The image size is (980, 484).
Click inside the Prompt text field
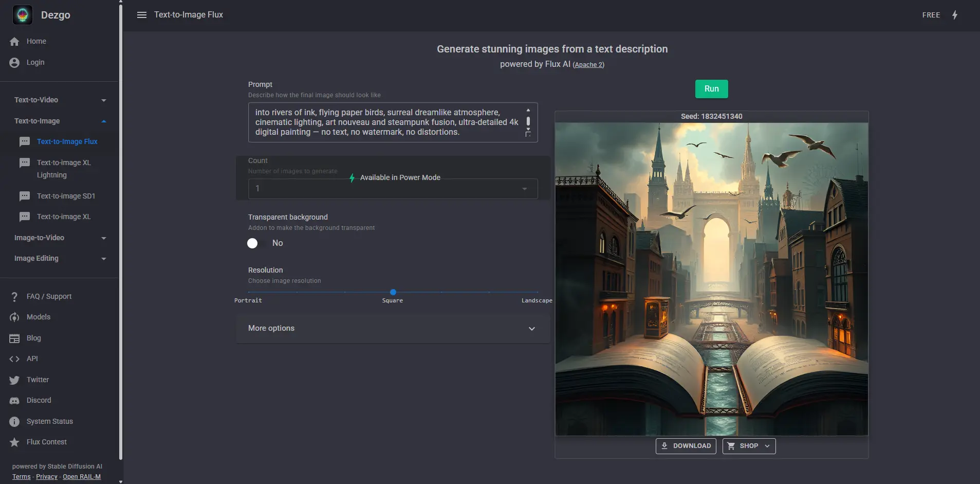tap(385, 122)
